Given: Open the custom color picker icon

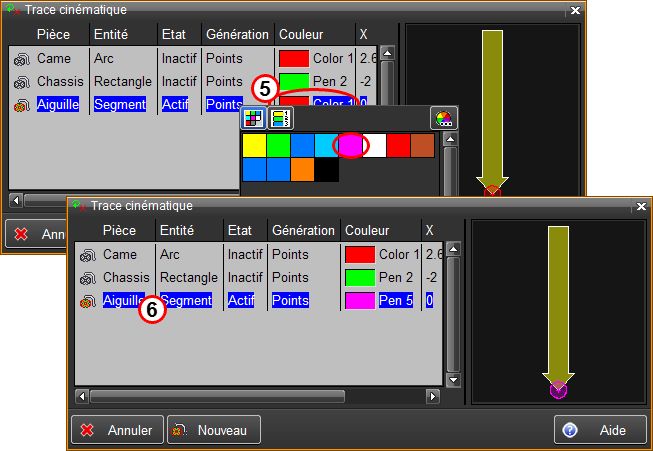Looking at the screenshot, I should pyautogui.click(x=444, y=118).
